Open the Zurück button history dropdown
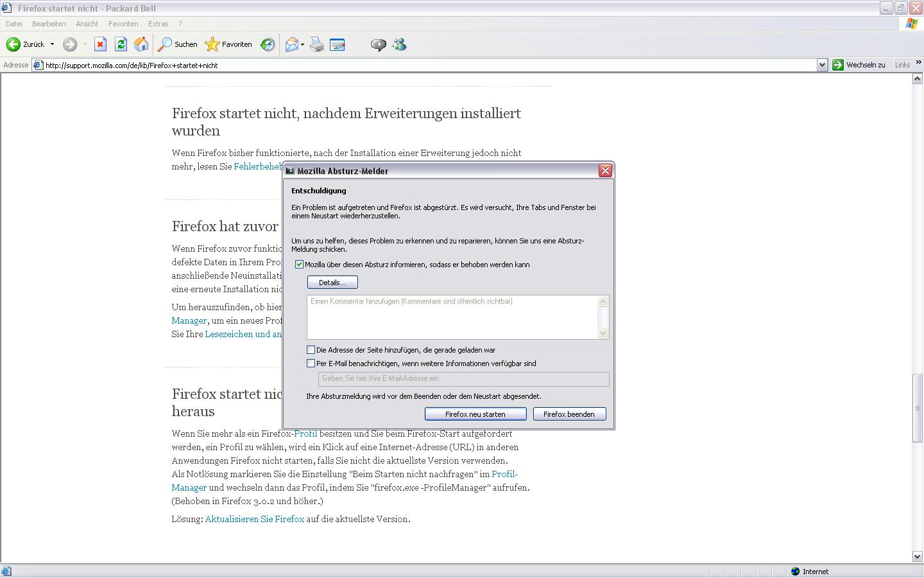This screenshot has width=924, height=578. [53, 44]
